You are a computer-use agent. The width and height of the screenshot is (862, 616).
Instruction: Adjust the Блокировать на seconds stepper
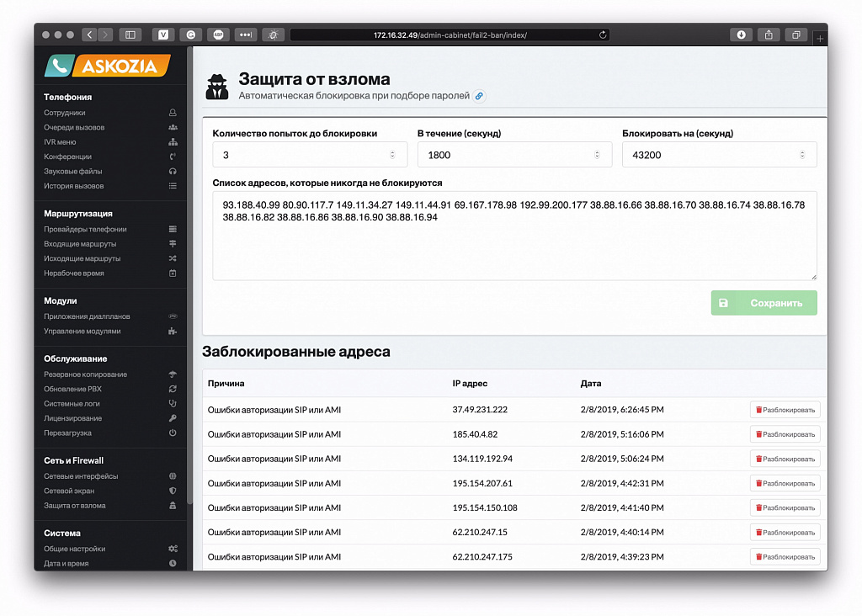coord(802,155)
